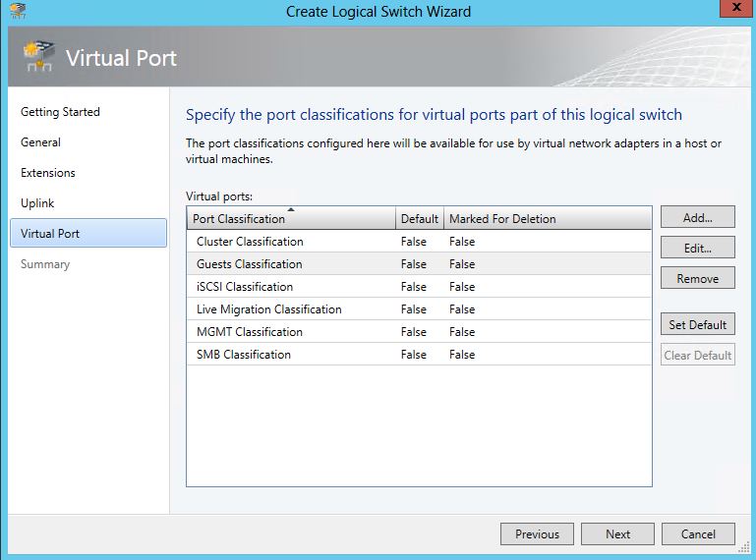
Task: Select the iSCSI Classification row
Action: [245, 287]
